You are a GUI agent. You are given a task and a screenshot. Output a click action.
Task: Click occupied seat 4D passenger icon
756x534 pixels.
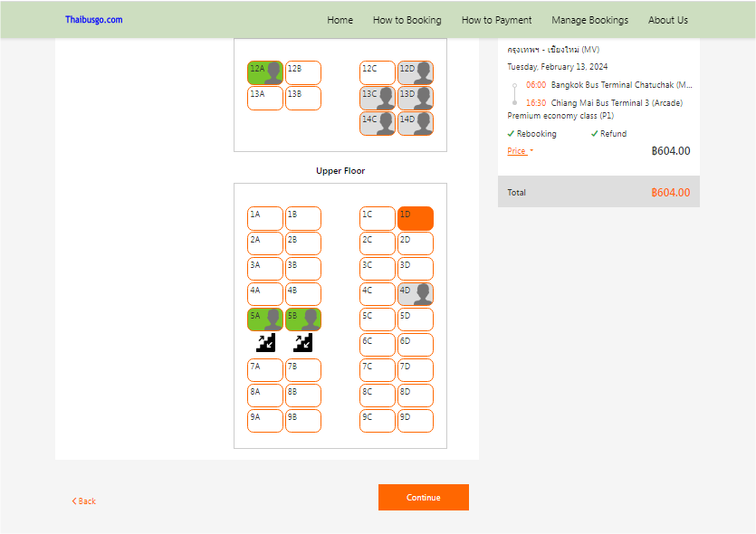[416, 294]
